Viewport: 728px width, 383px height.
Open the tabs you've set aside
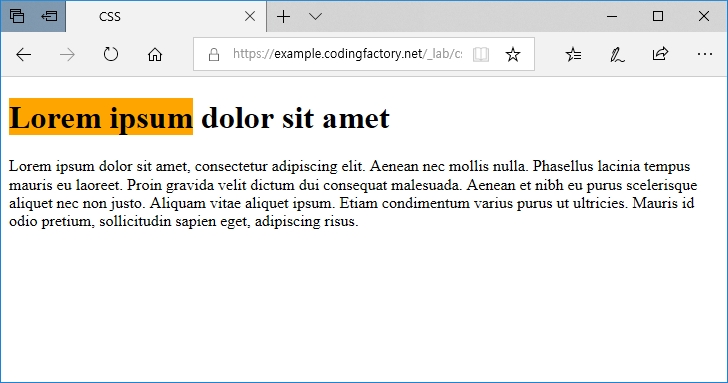coord(17,16)
